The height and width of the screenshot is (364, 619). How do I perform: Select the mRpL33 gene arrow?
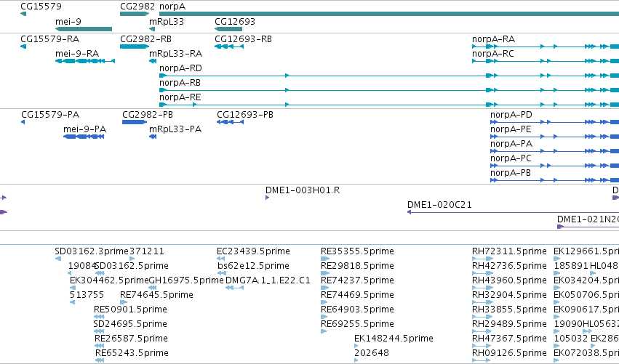pyautogui.click(x=152, y=29)
